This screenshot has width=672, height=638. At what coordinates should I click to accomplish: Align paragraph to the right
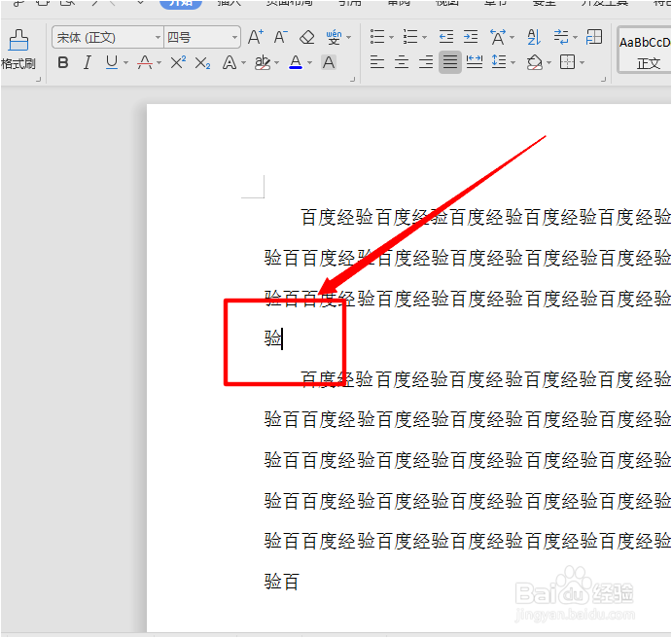pyautogui.click(x=426, y=62)
